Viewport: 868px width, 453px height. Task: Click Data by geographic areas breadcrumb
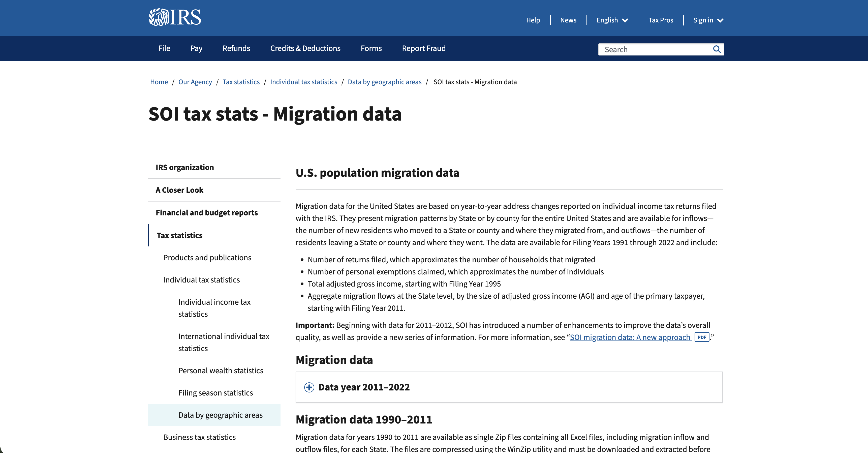click(x=384, y=82)
